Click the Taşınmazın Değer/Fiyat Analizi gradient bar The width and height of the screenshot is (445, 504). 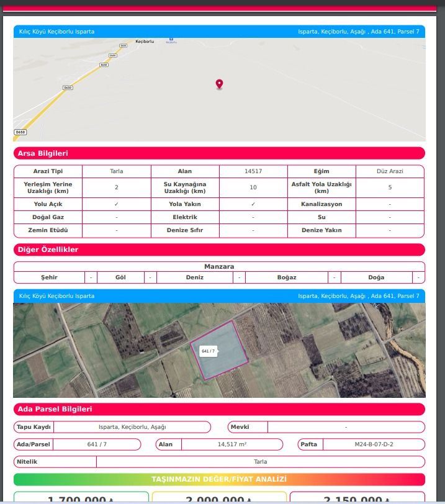pyautogui.click(x=219, y=479)
